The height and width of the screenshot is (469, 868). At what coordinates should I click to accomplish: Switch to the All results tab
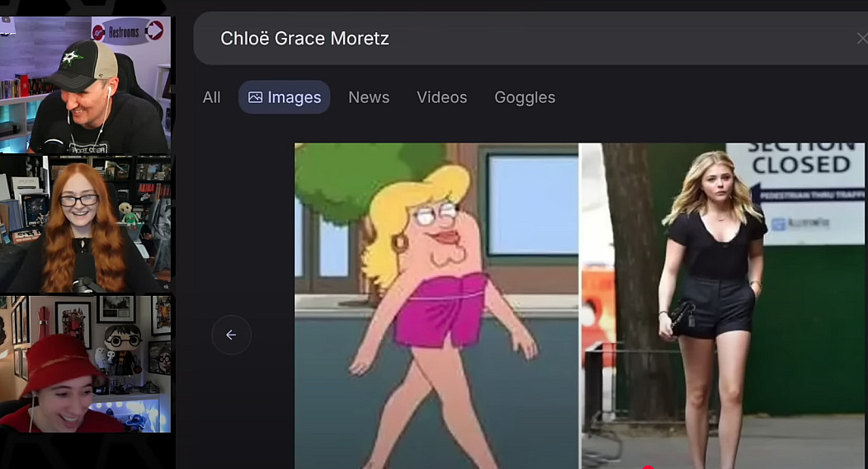[211, 97]
